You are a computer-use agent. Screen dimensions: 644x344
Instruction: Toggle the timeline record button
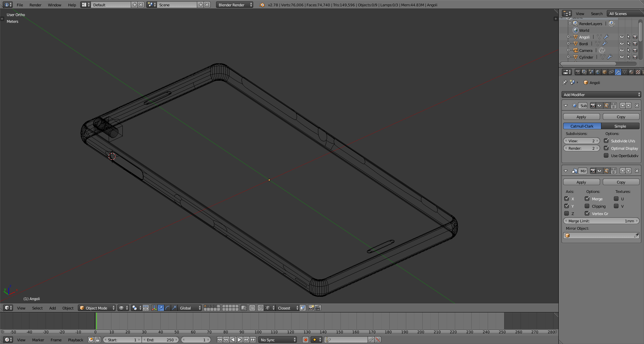click(x=305, y=340)
